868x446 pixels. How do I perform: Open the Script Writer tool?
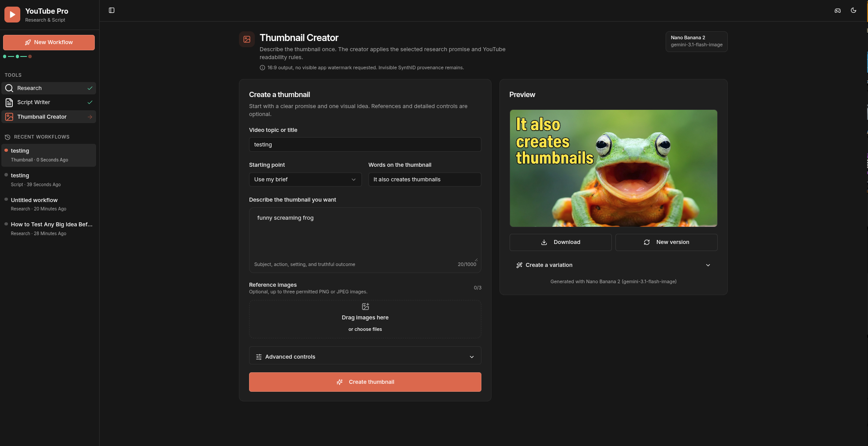[x=49, y=102]
